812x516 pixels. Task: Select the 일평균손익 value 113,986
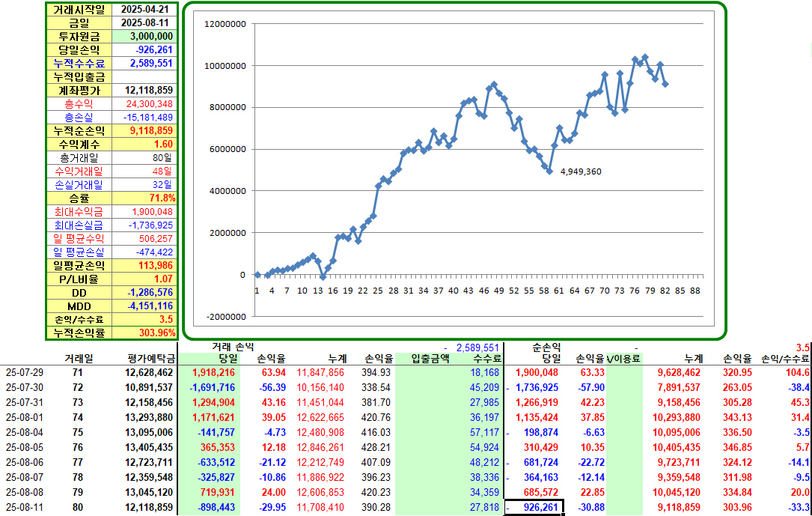click(144, 265)
